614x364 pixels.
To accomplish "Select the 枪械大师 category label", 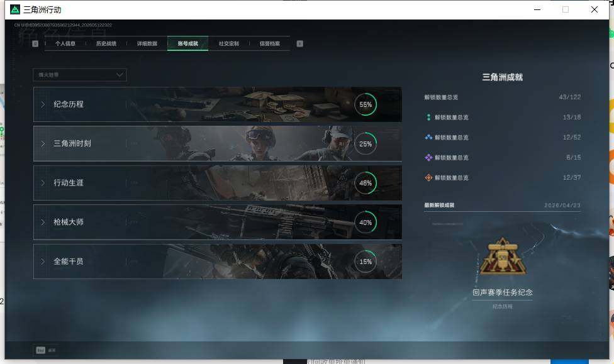I will pyautogui.click(x=69, y=222).
